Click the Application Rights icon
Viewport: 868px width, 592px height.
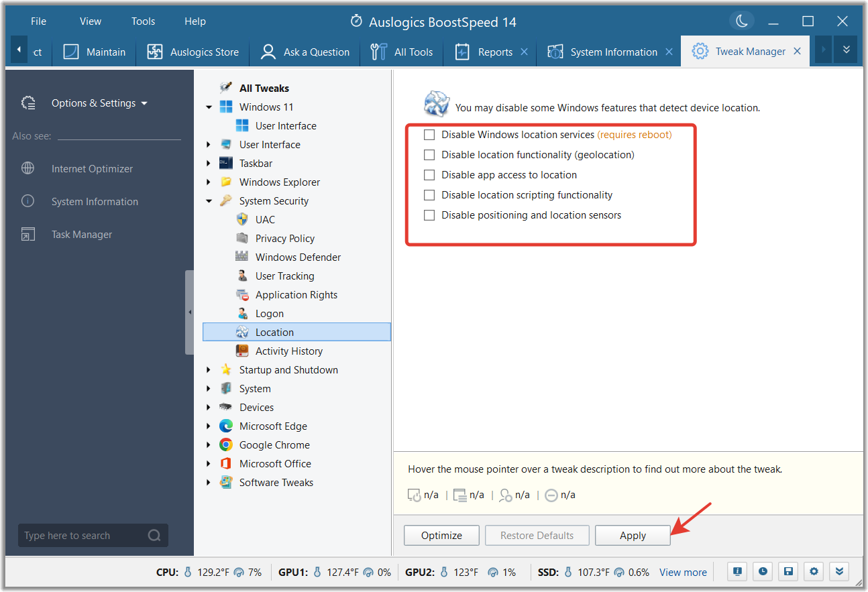point(242,294)
